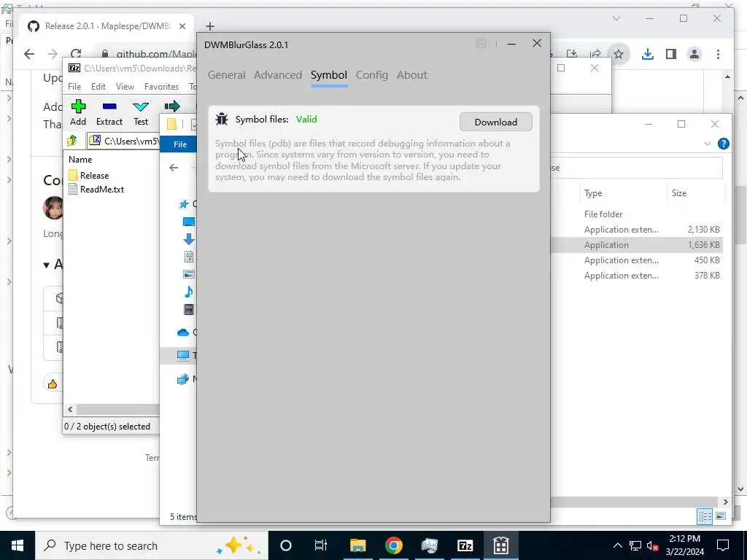
Task: Open the View menu in 7-Zip
Action: 125,87
